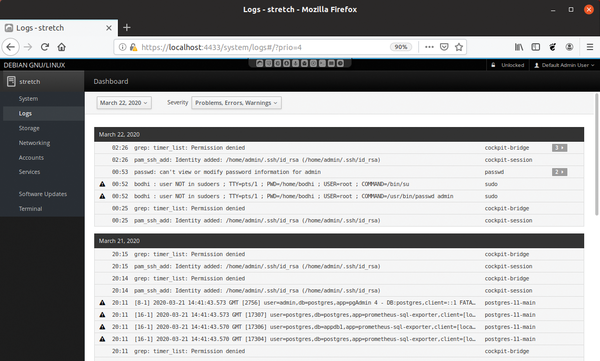Screen dimensions: 600x361
Task: Click the page vertical scrollbar
Action: (x=597, y=154)
